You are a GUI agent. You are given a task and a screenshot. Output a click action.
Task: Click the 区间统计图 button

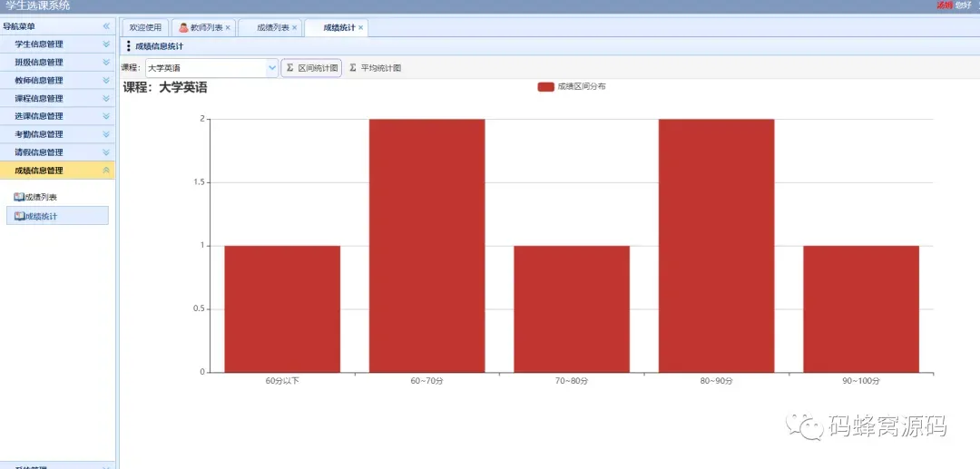311,68
